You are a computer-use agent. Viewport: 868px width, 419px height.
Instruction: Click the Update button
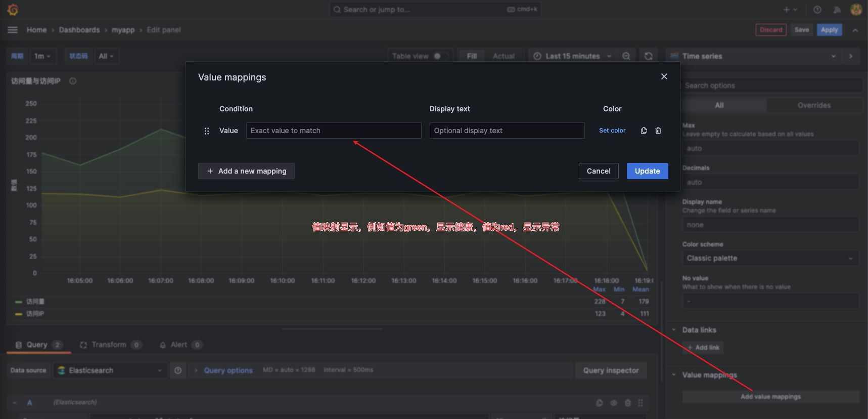pos(647,171)
